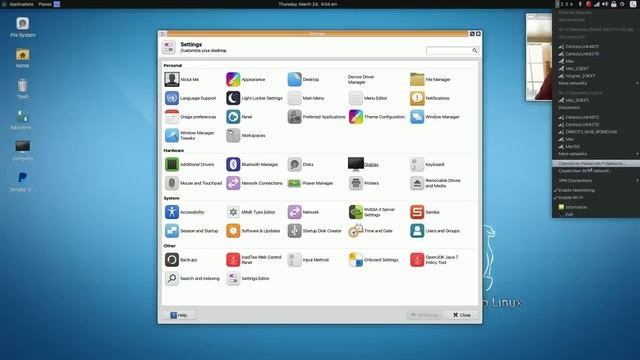Open the Accessibility settings

(184, 212)
